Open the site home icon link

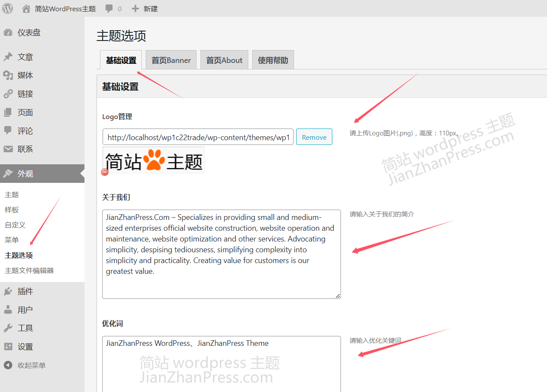[26, 9]
